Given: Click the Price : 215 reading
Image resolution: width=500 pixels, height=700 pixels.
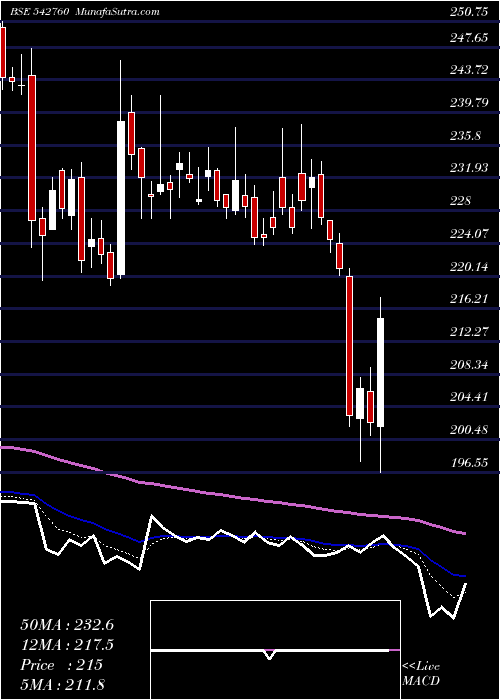Looking at the screenshot, I should tap(62, 665).
